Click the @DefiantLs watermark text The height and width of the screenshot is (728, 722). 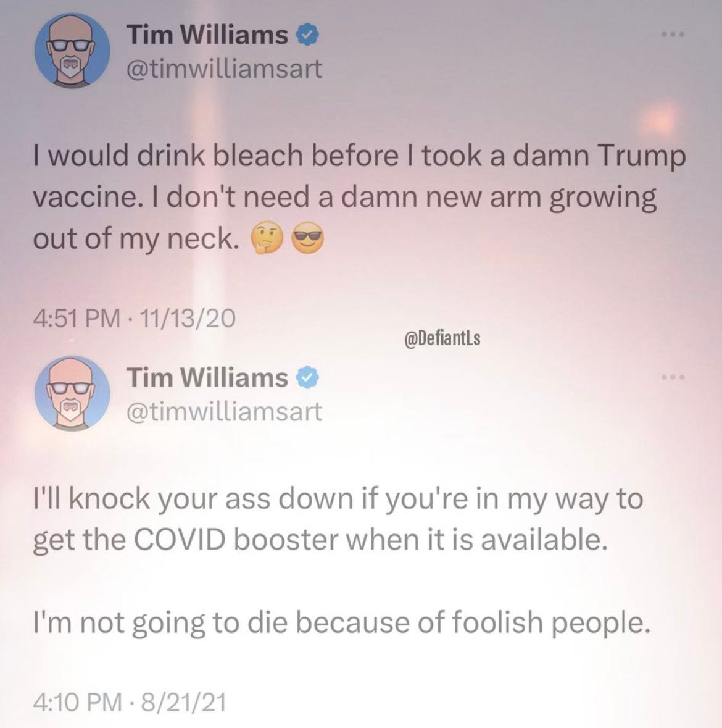point(442,338)
